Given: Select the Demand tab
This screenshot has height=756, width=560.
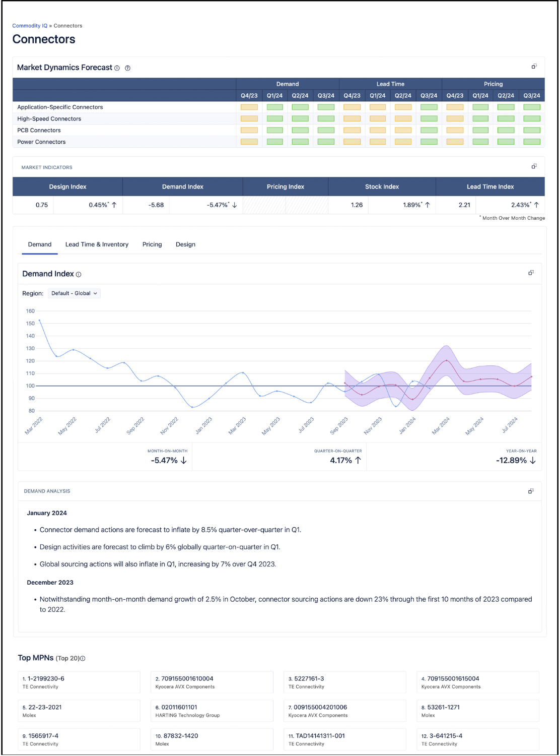Looking at the screenshot, I should [40, 244].
